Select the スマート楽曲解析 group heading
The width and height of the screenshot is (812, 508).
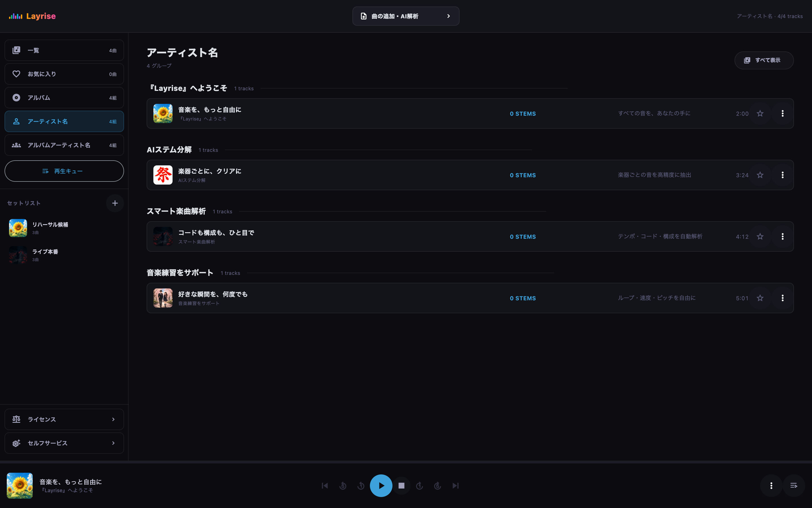pos(176,211)
